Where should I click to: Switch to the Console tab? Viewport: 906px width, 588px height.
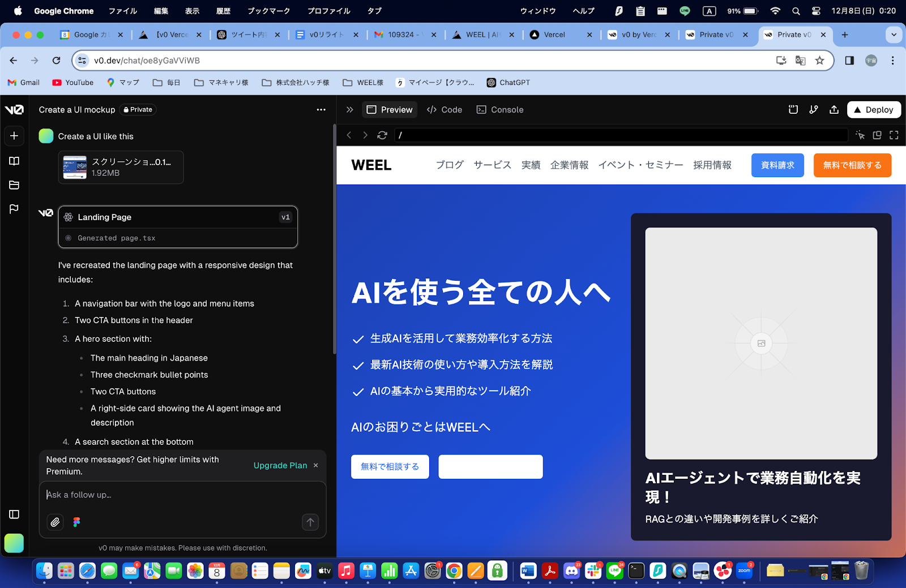click(500, 110)
